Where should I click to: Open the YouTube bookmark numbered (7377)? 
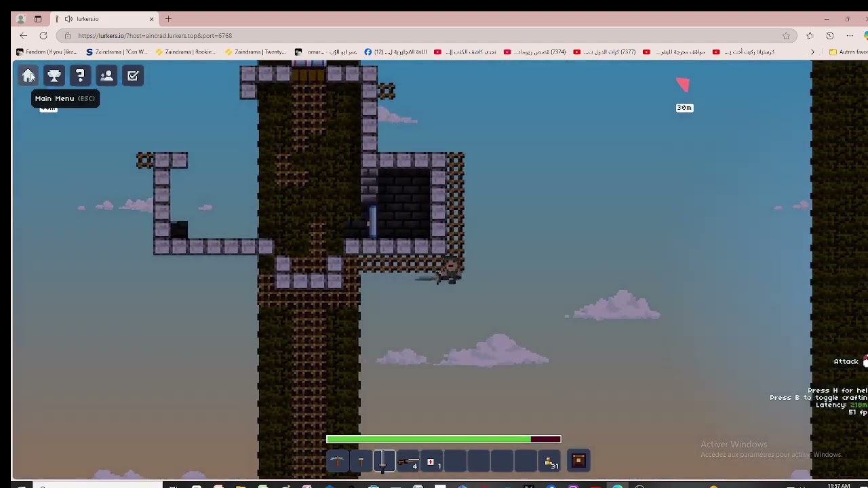(604, 52)
